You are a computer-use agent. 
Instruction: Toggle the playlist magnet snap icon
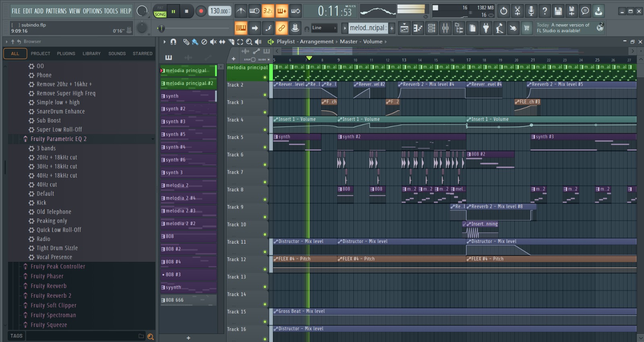(x=173, y=41)
